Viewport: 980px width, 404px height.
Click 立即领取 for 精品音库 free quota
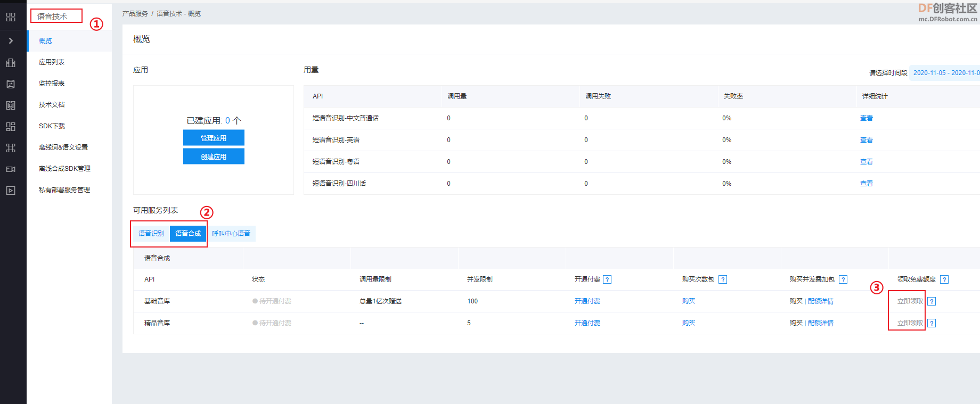910,323
